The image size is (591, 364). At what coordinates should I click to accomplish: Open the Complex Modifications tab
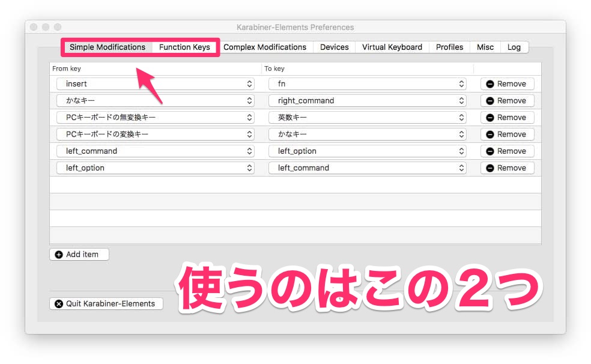pos(265,47)
